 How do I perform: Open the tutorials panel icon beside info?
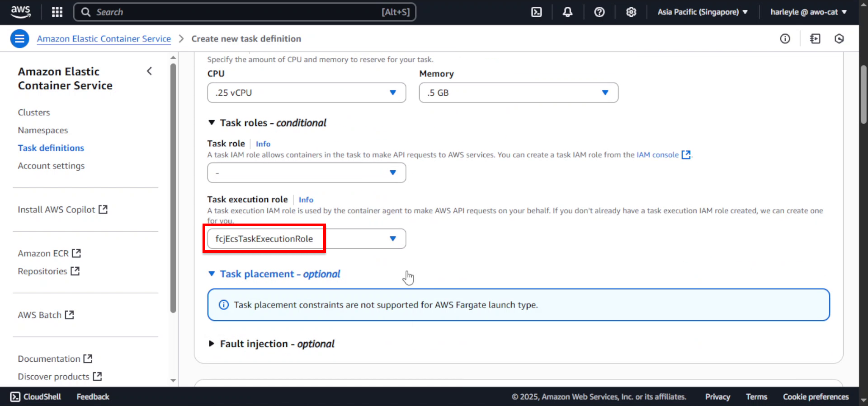815,39
